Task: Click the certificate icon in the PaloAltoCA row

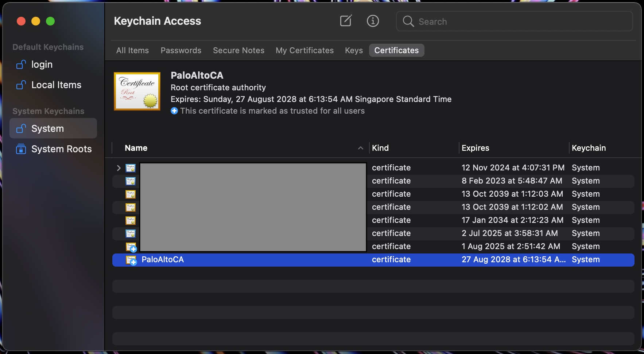Action: pyautogui.click(x=131, y=260)
